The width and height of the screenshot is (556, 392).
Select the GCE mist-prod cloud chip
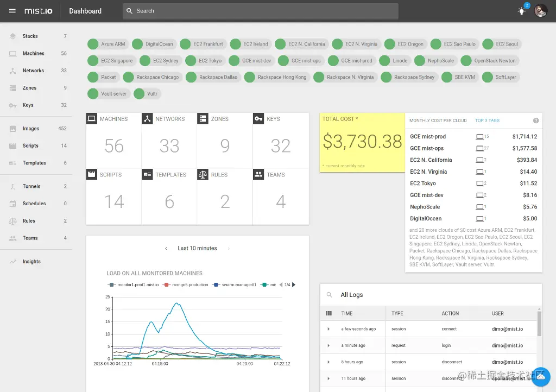[351, 61]
